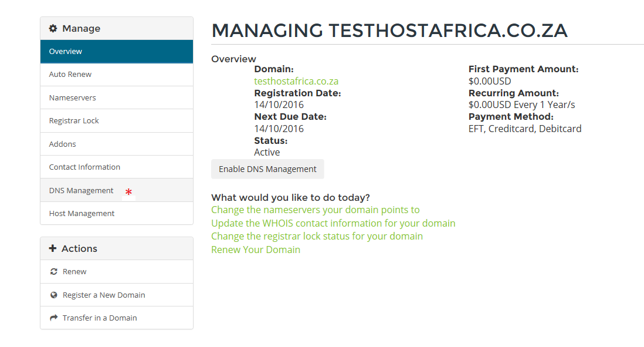Open the Overview menu item
The image size is (644, 347).
pyautogui.click(x=117, y=52)
